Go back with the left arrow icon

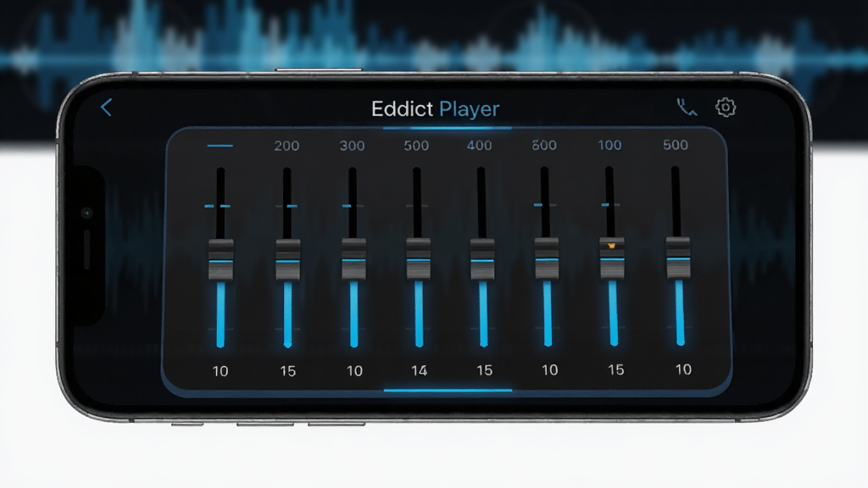[x=106, y=108]
